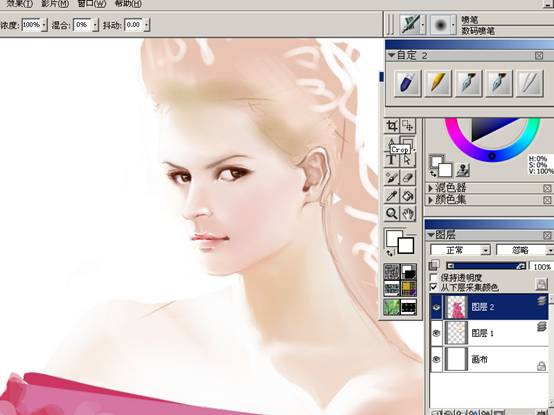Collapse the 自定 2 palette
The image size is (554, 415).
(x=391, y=55)
